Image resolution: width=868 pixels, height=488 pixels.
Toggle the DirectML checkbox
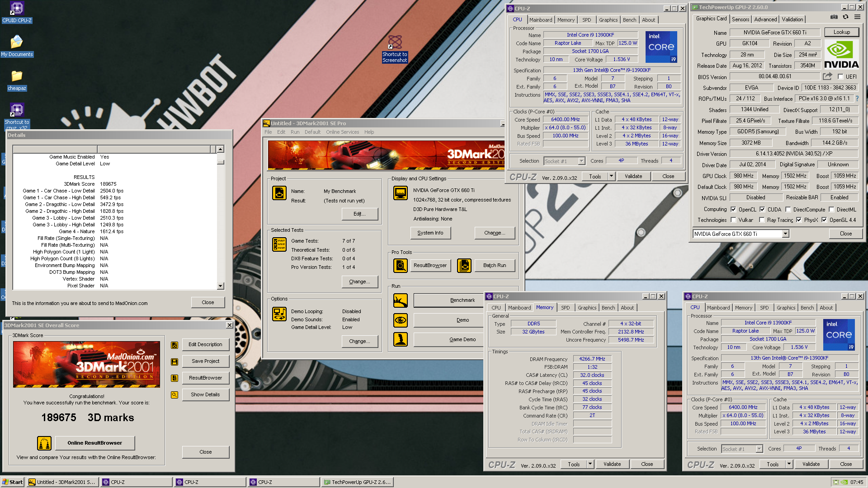point(831,210)
